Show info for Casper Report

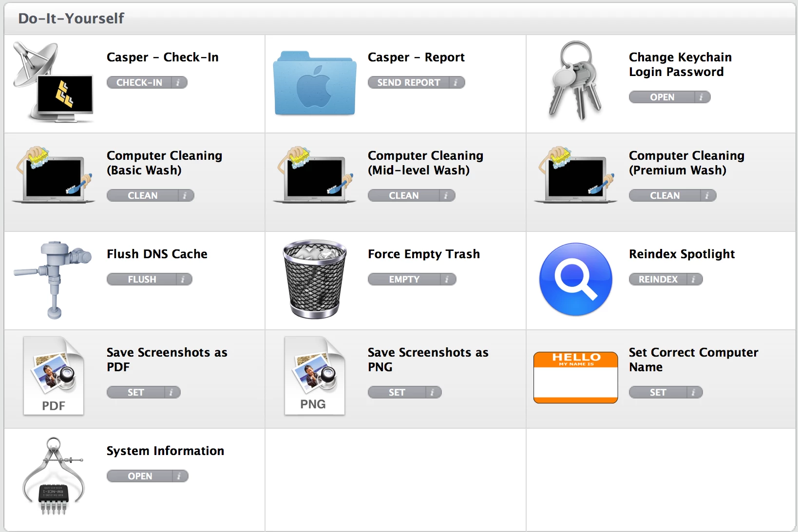[x=456, y=83]
